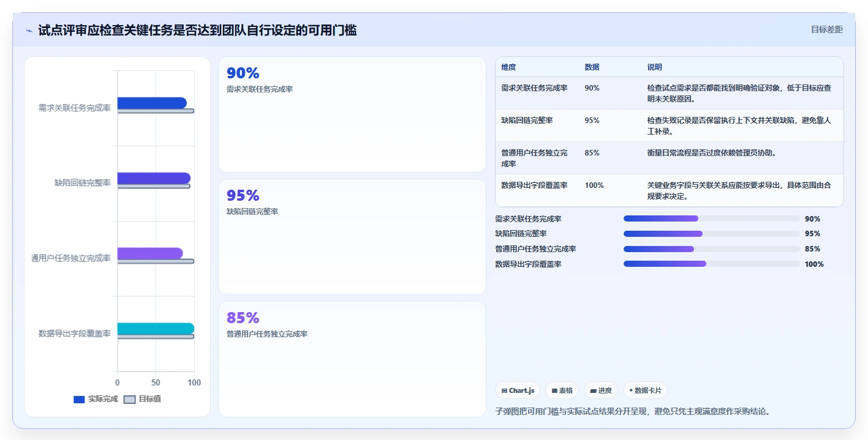Open the 90% 需求关联任务完成率 data card
The height and width of the screenshot is (440, 868).
click(352, 114)
